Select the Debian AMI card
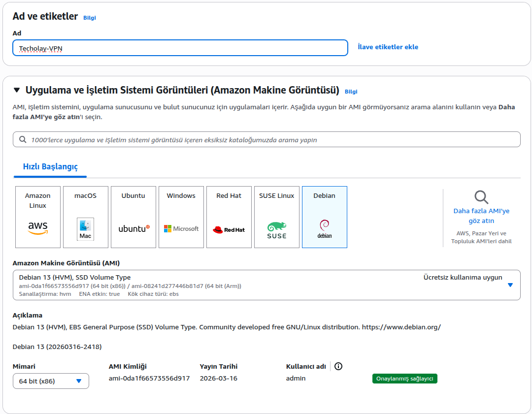532x414 pixels. [x=324, y=217]
